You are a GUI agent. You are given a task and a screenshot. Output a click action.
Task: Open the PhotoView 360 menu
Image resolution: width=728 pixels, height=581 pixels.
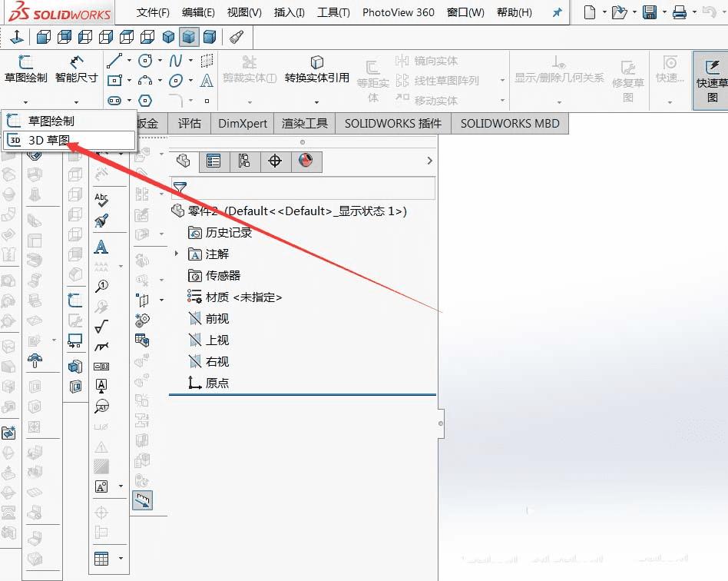pos(399,12)
